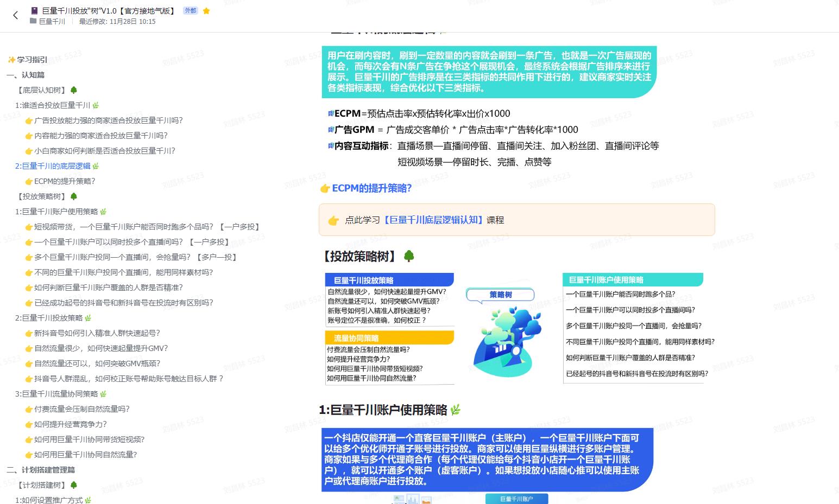Screen dimensions: 839x504
Task: Click the notebook icon beside the document title
Action: (34, 10)
